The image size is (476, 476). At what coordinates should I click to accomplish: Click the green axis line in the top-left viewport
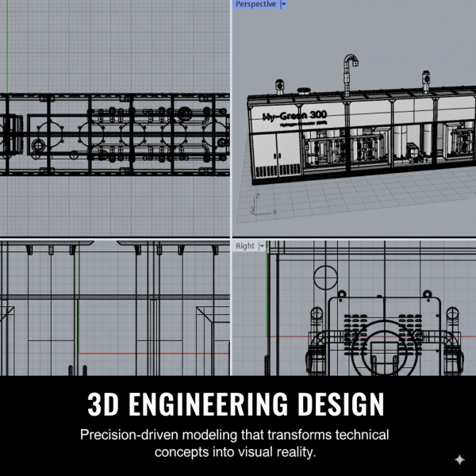(6, 48)
